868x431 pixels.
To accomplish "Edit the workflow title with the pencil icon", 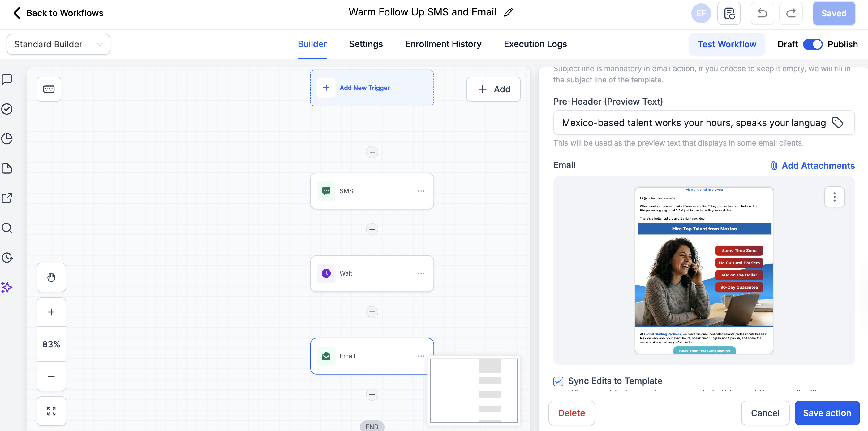I will pyautogui.click(x=509, y=12).
